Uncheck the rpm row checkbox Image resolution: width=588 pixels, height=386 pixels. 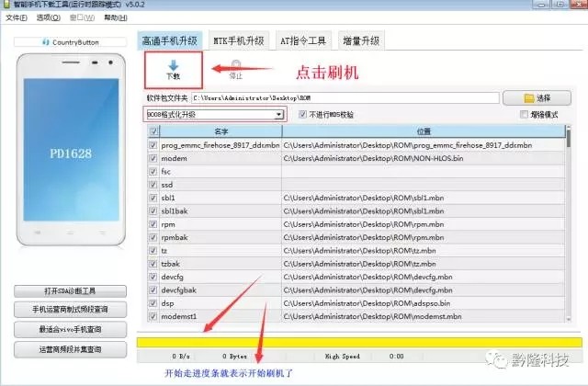153,224
